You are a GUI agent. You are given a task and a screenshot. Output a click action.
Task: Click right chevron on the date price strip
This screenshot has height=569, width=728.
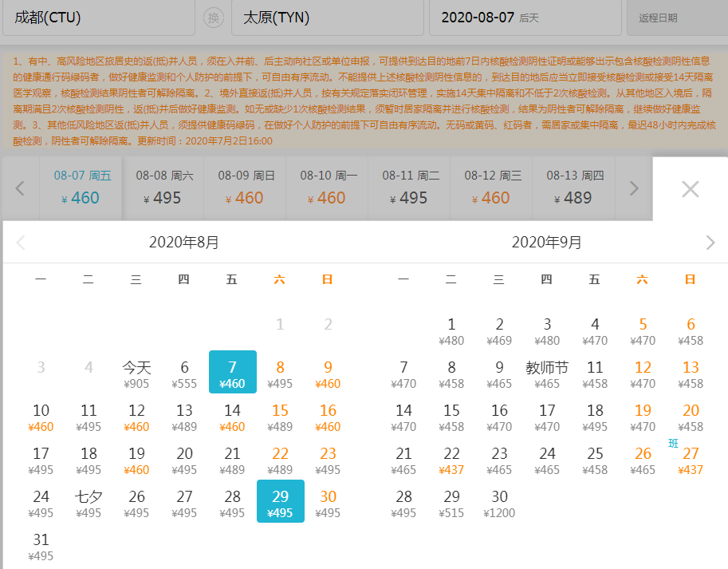632,188
